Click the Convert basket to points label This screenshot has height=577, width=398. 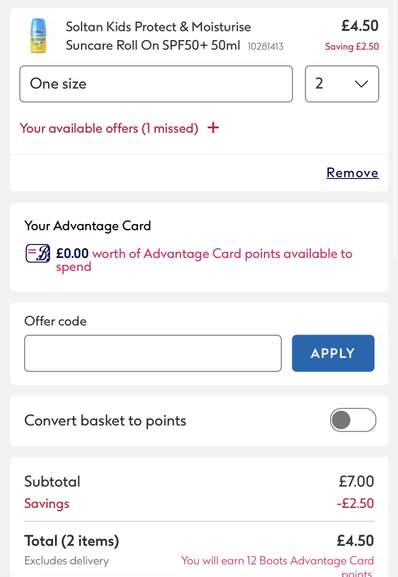tap(105, 421)
